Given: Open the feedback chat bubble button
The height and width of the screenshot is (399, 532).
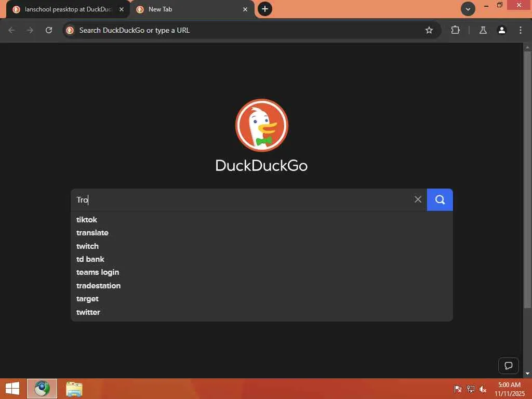Looking at the screenshot, I should point(508,365).
